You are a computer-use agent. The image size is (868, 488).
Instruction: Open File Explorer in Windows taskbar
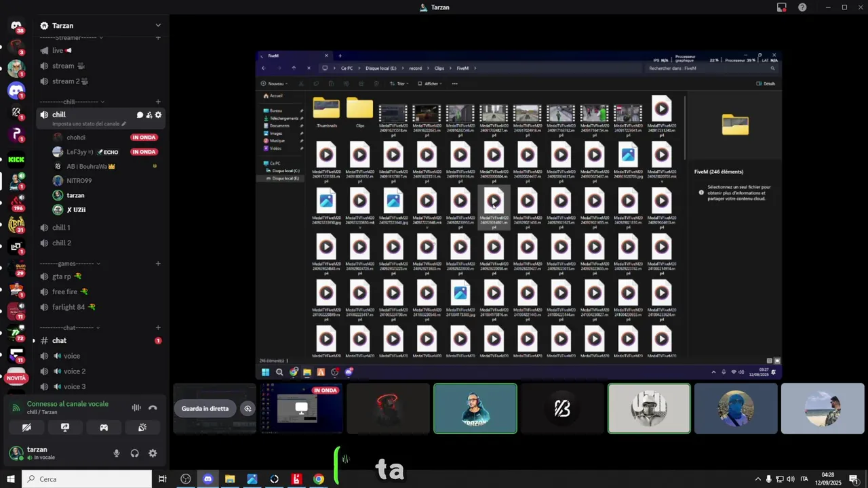tap(230, 479)
